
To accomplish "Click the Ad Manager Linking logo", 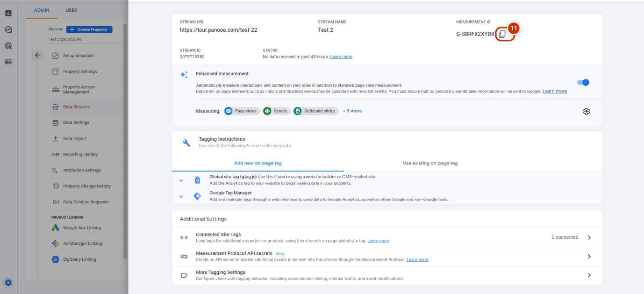I will tap(55, 244).
